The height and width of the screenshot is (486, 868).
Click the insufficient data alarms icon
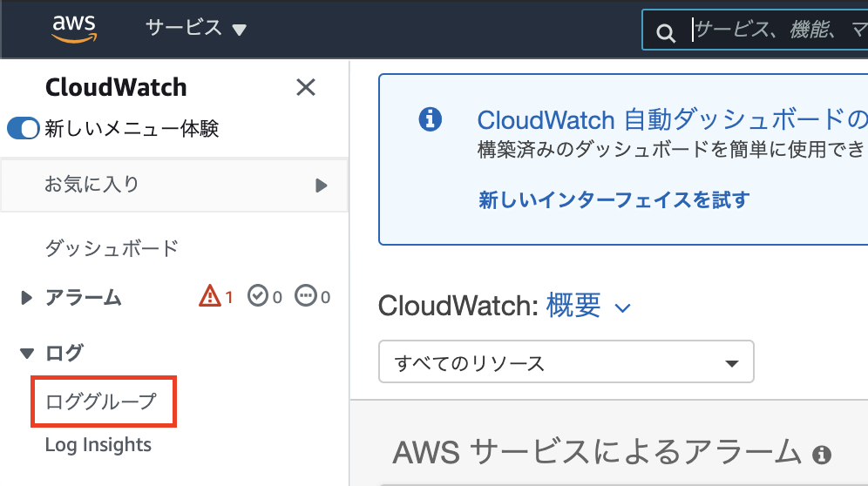point(306,295)
